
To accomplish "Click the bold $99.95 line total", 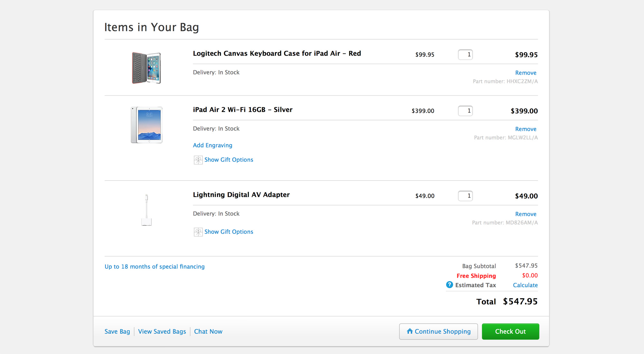I will [526, 55].
